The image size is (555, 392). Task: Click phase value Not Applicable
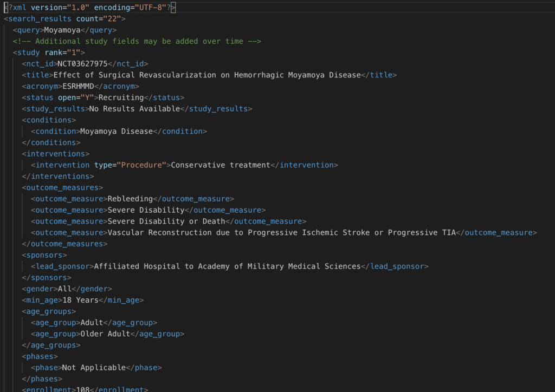click(x=94, y=368)
